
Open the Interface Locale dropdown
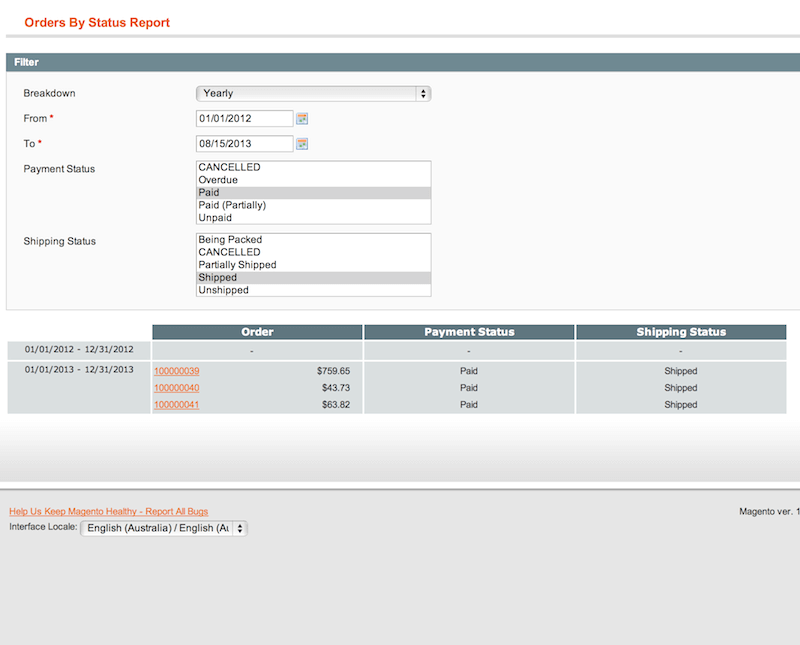(164, 528)
